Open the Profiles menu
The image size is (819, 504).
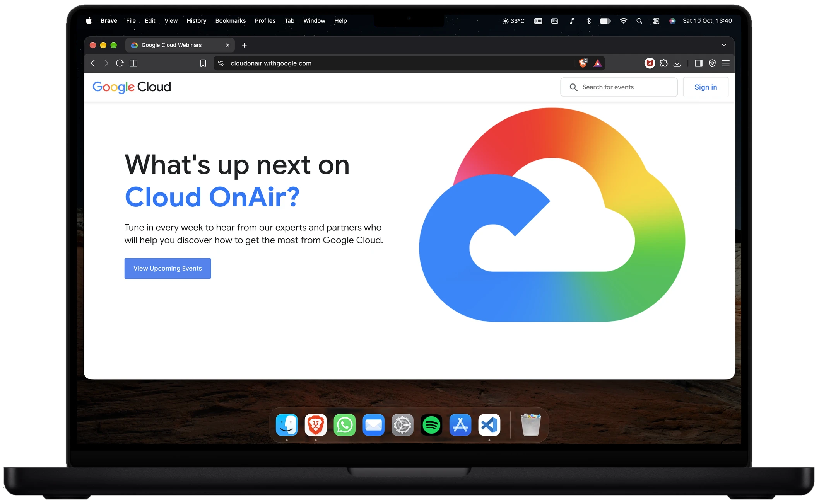(265, 21)
